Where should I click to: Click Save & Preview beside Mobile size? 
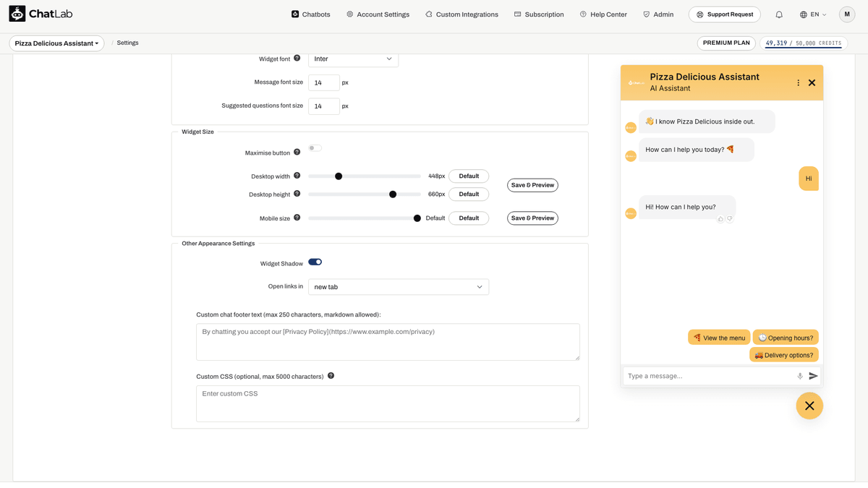[532, 218]
